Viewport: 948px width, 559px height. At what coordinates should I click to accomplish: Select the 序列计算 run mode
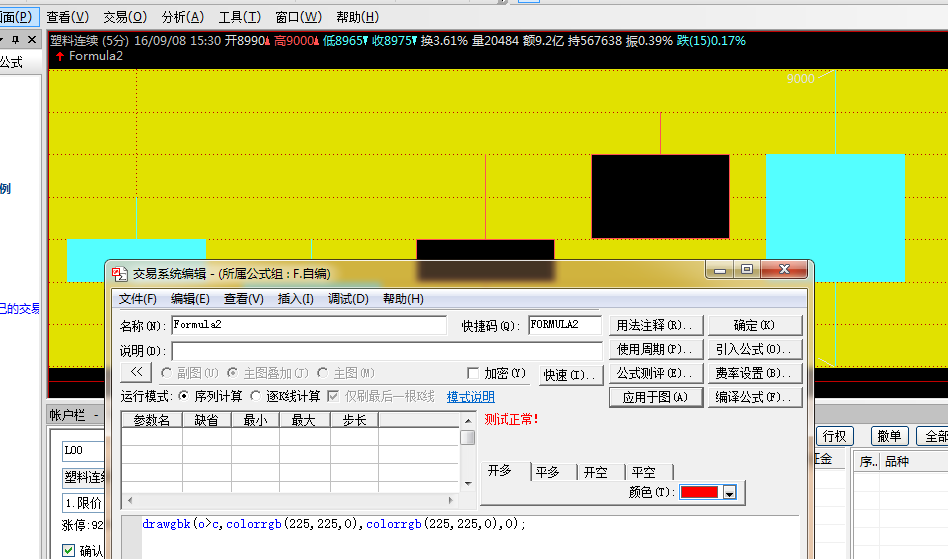coord(183,397)
